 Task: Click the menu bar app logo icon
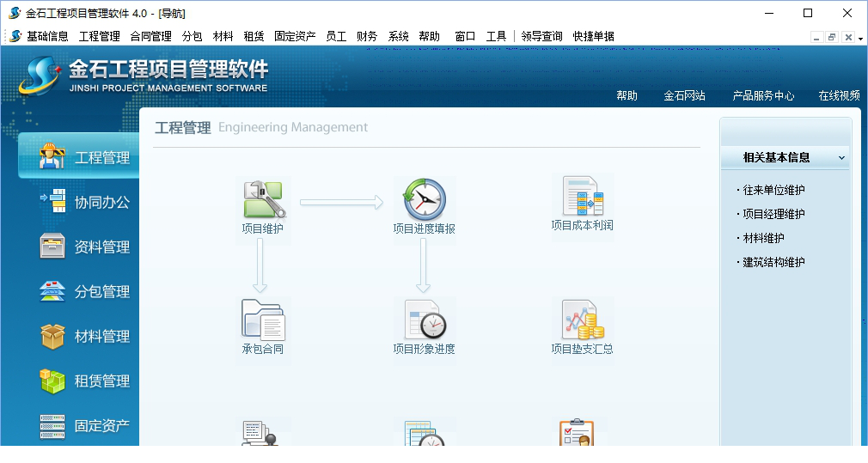(15, 36)
